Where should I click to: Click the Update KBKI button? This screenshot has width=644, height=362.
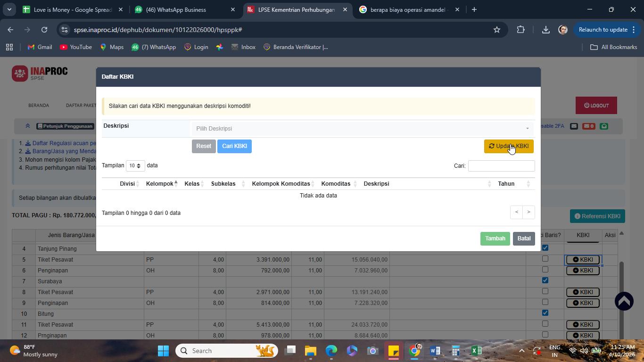(x=509, y=146)
